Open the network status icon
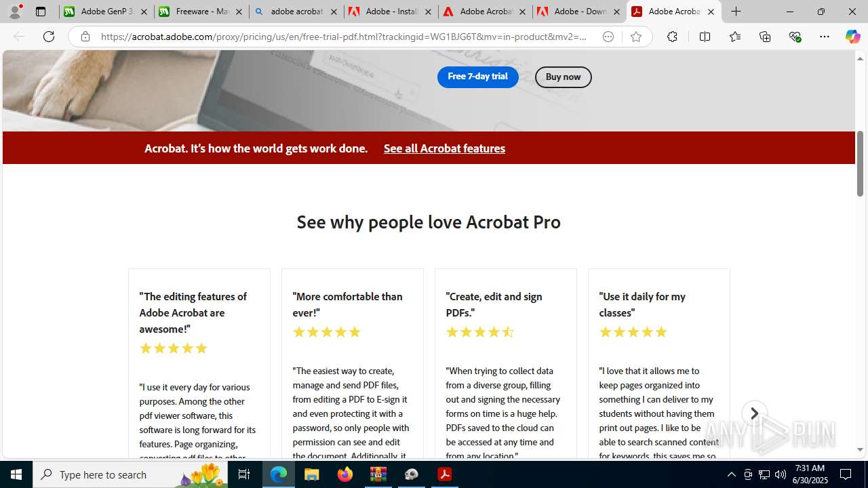 764,474
